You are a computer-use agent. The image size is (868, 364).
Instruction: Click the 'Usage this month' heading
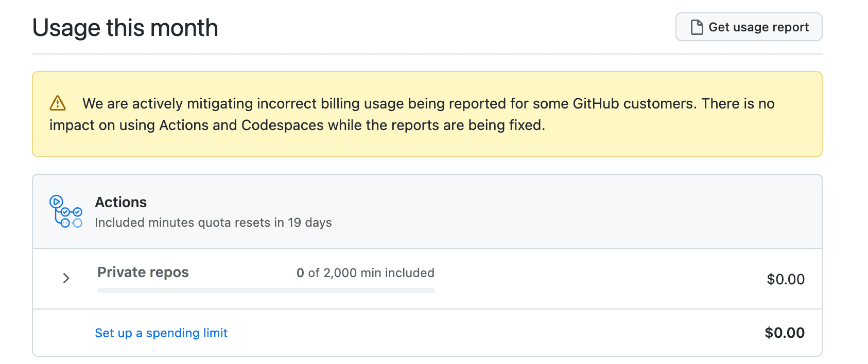pos(125,28)
